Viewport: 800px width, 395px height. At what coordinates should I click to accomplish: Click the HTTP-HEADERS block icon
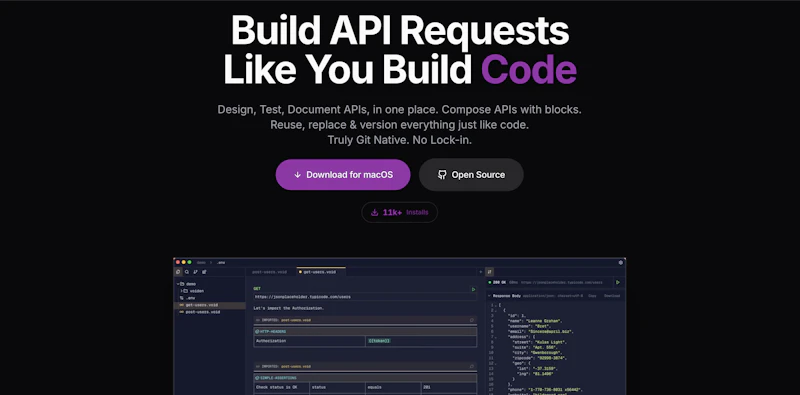(x=257, y=331)
